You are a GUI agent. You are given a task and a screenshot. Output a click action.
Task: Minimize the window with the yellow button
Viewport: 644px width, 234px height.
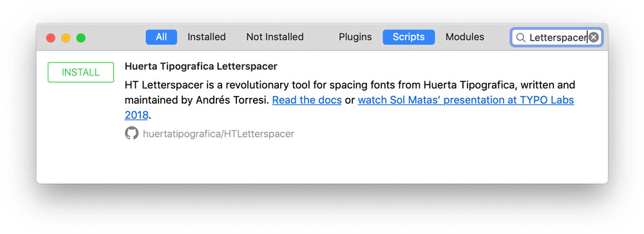point(66,38)
